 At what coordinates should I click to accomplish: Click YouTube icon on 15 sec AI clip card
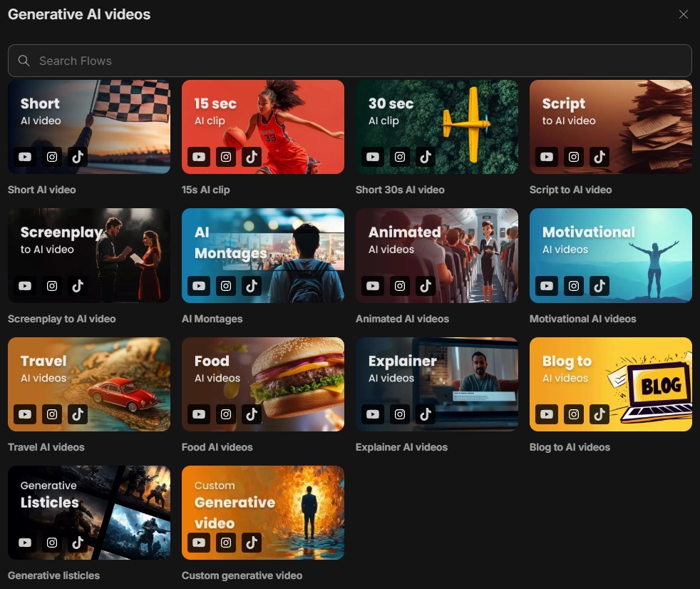(x=199, y=157)
